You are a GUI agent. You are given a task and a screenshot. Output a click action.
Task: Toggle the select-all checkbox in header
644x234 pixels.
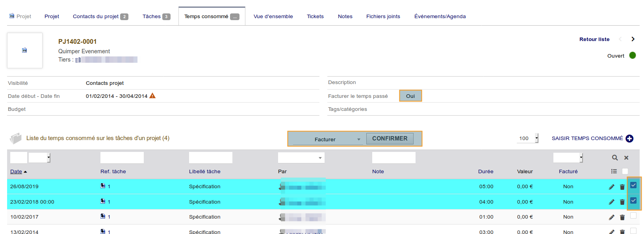tap(625, 171)
